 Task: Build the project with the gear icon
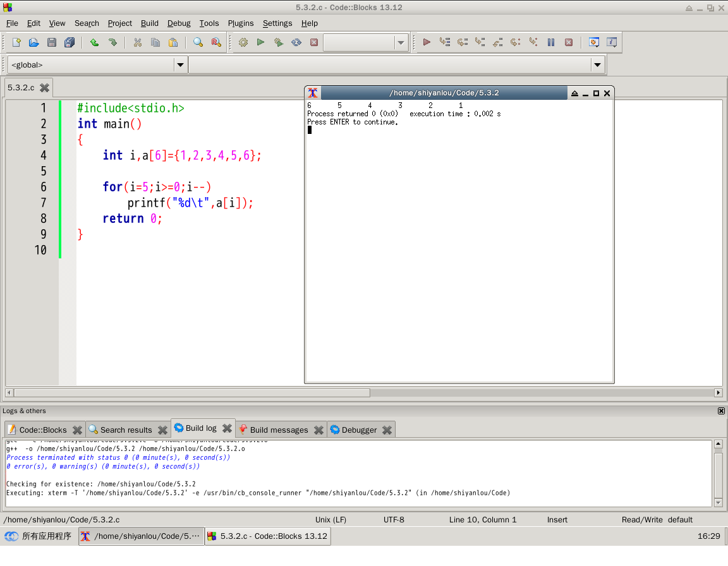coord(243,43)
